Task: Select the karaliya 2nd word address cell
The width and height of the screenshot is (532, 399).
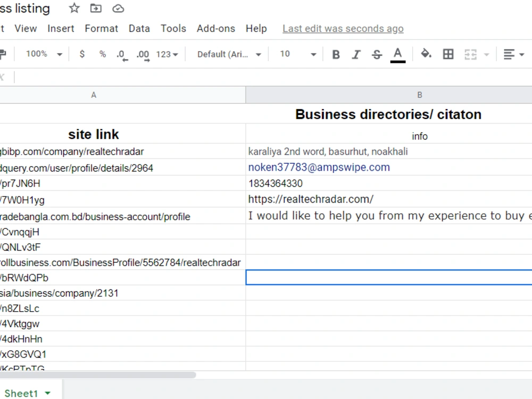Action: coord(389,151)
